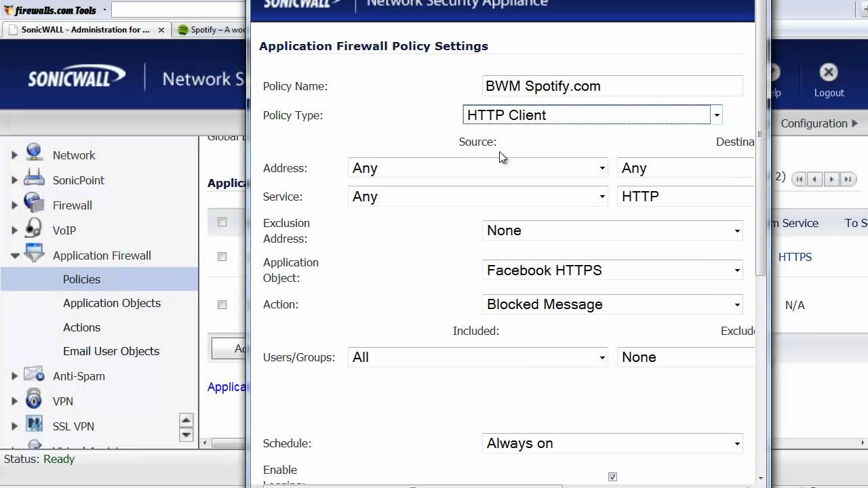Image resolution: width=868 pixels, height=488 pixels.
Task: Select Actions in the sidebar
Action: pyautogui.click(x=81, y=327)
